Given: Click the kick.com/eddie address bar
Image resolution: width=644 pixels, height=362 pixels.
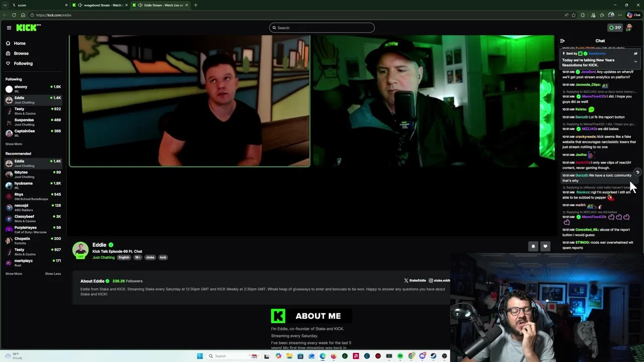Looking at the screenshot, I should coord(302,15).
